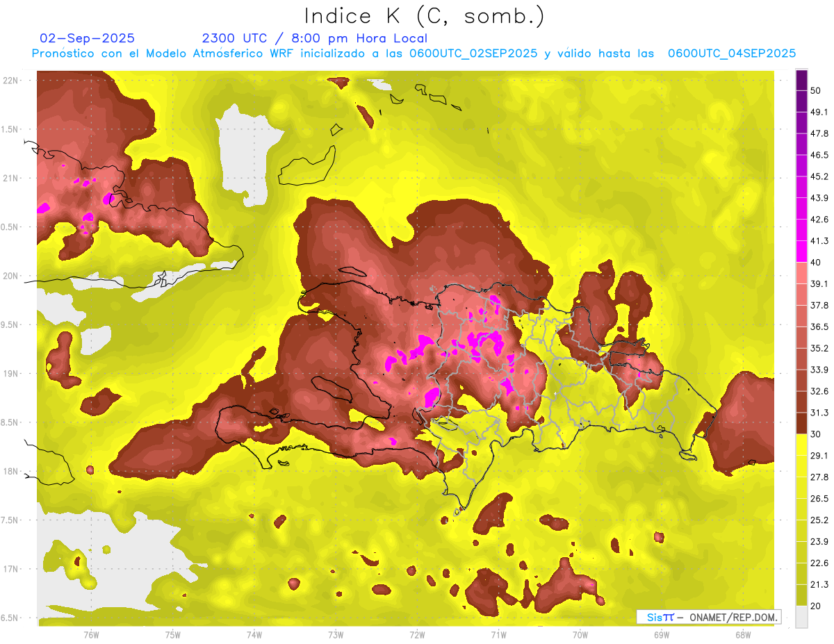Screen dimensions: 834x644
Task: Click the gray colorbar swatch below 20
Action: point(801,617)
